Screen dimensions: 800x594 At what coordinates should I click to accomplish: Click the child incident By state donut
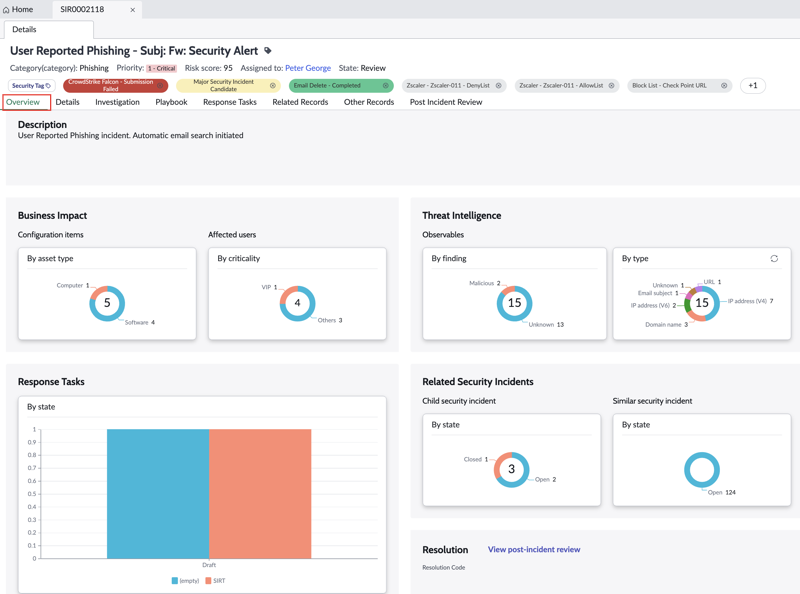[x=511, y=469]
